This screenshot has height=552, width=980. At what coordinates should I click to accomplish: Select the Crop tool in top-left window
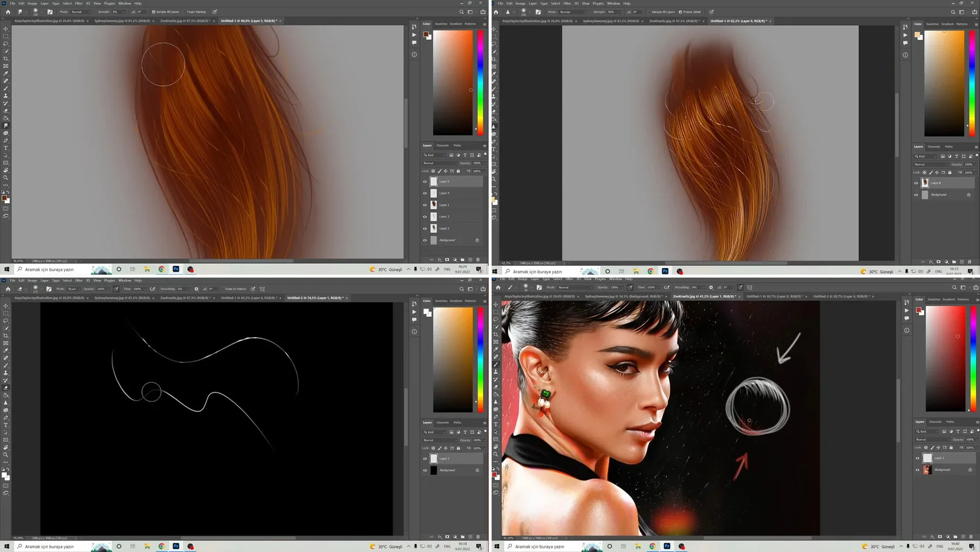pyautogui.click(x=6, y=59)
